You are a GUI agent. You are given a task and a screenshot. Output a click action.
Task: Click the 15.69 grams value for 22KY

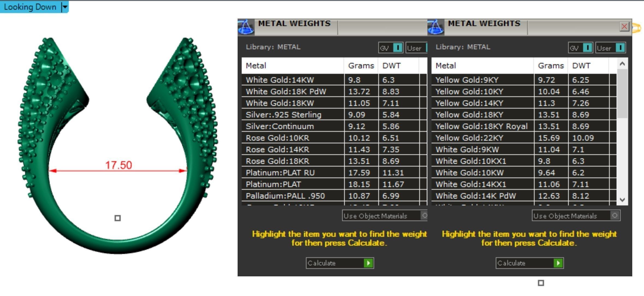tap(549, 138)
